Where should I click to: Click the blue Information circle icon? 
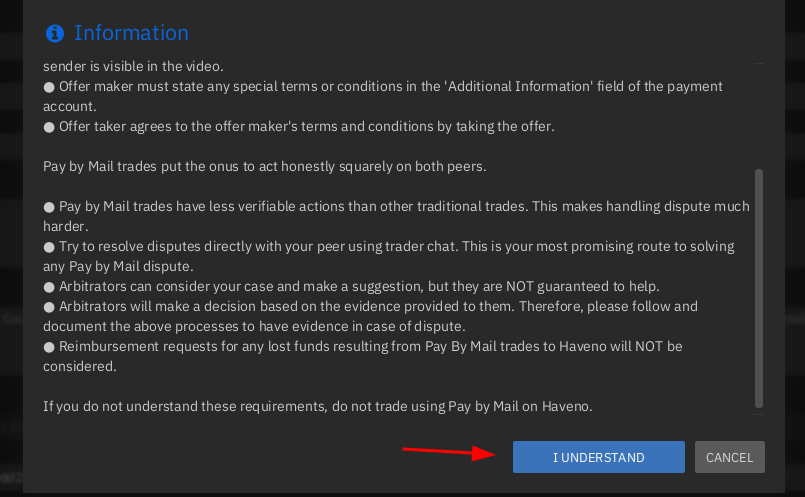click(55, 33)
